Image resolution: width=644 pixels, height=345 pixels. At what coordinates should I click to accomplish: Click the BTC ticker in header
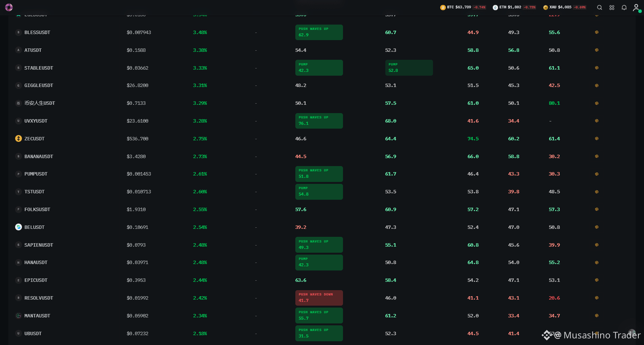click(463, 7)
